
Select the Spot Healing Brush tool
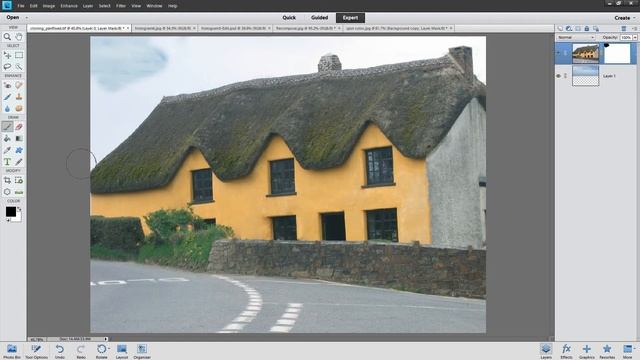tap(19, 85)
